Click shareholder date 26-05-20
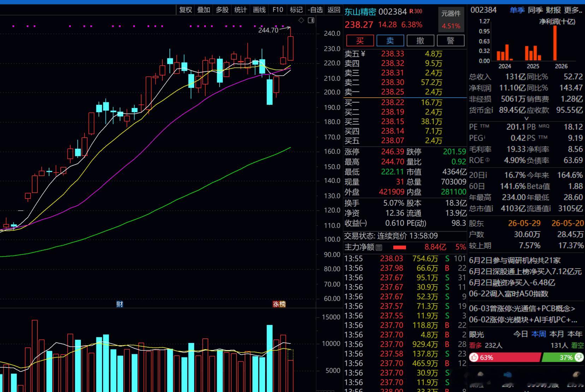 567,223
